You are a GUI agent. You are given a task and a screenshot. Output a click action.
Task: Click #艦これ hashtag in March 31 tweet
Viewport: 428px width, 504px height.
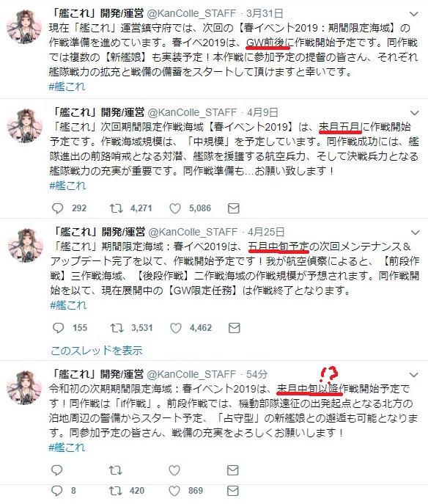(67, 87)
